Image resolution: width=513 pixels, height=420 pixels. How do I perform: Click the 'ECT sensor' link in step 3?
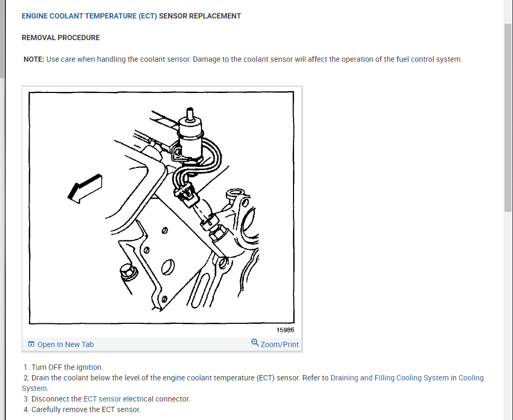pos(102,399)
